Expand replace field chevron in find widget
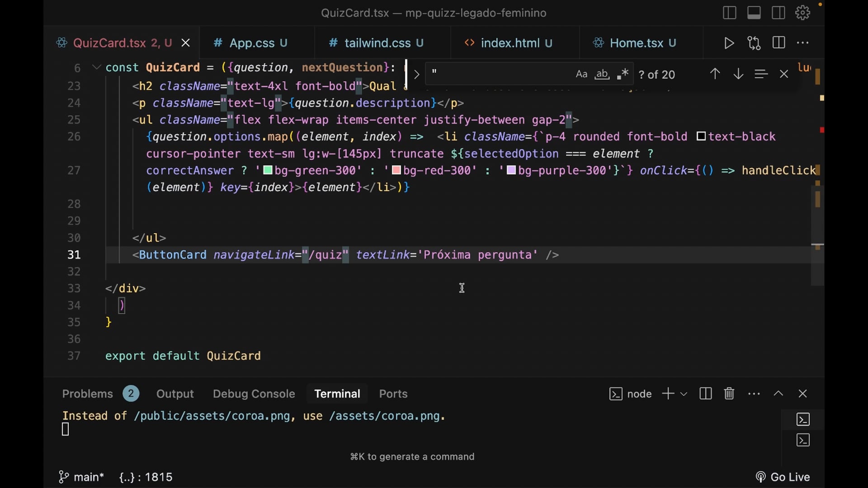868x488 pixels. point(416,74)
